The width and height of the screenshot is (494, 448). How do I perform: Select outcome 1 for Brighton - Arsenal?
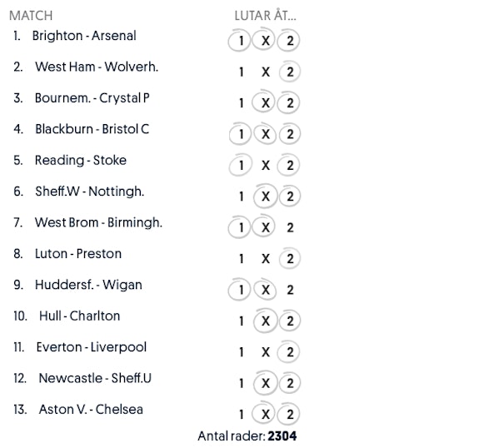click(x=241, y=41)
